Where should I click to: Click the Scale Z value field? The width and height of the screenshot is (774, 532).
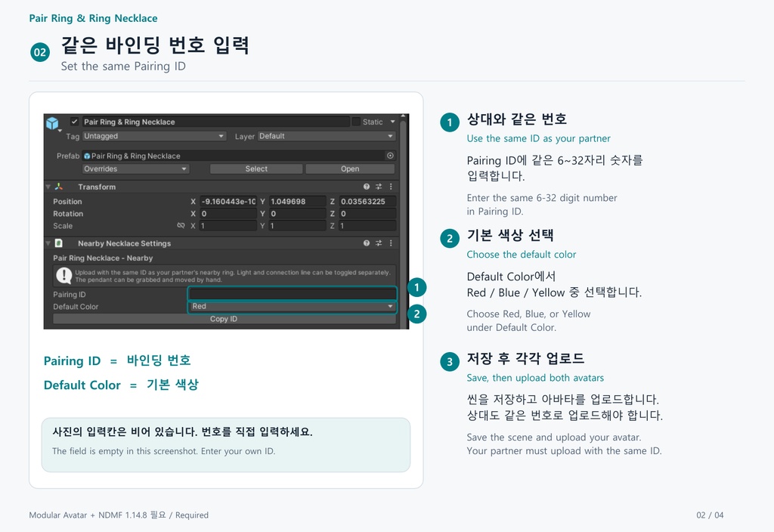coord(368,225)
